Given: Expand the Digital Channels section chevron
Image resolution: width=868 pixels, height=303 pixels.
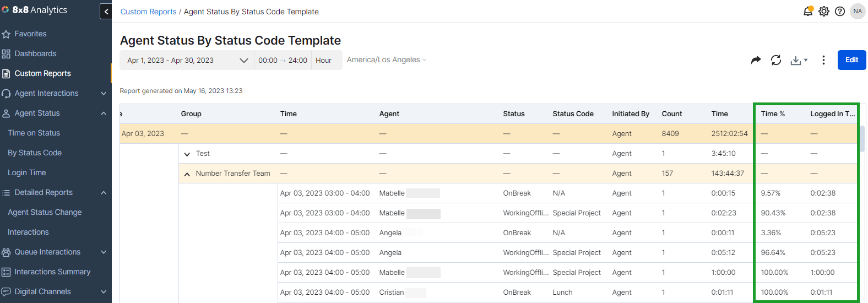Looking at the screenshot, I should click(x=104, y=292).
